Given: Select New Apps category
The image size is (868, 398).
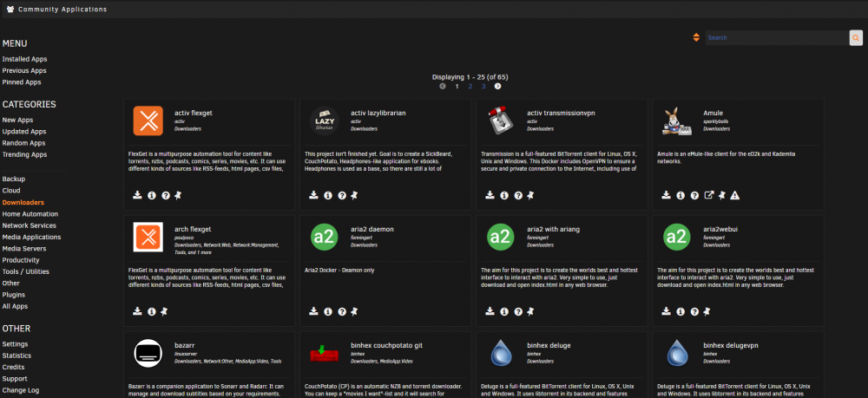Looking at the screenshot, I should 17,120.
